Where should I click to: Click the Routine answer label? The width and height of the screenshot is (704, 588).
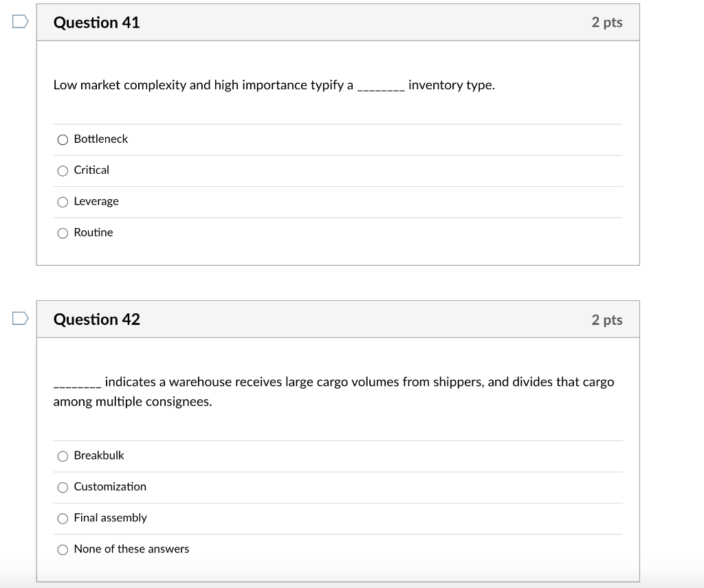click(93, 233)
